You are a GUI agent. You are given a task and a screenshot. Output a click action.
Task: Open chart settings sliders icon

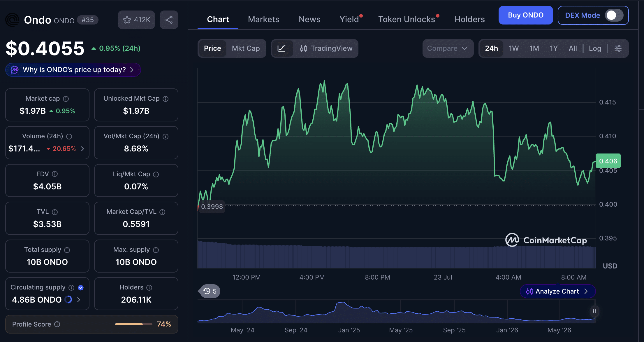point(618,48)
